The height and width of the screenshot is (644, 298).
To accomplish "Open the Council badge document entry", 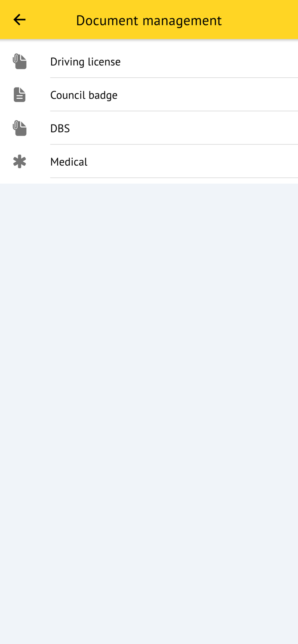I will (x=149, y=95).
